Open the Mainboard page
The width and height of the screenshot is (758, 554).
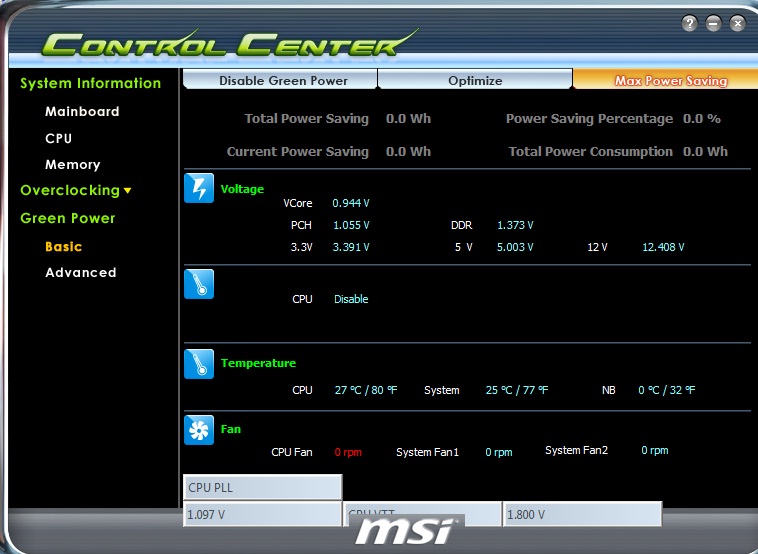82,112
